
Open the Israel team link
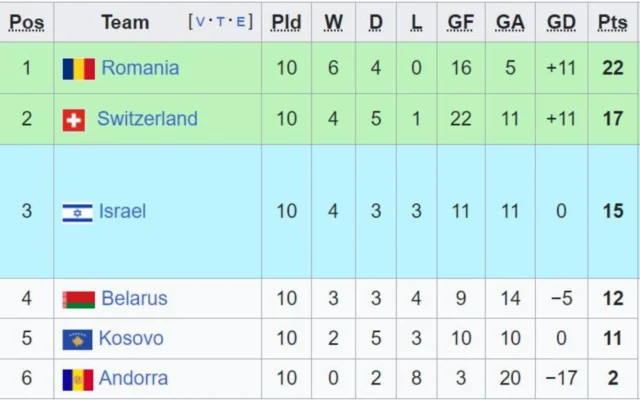click(122, 211)
